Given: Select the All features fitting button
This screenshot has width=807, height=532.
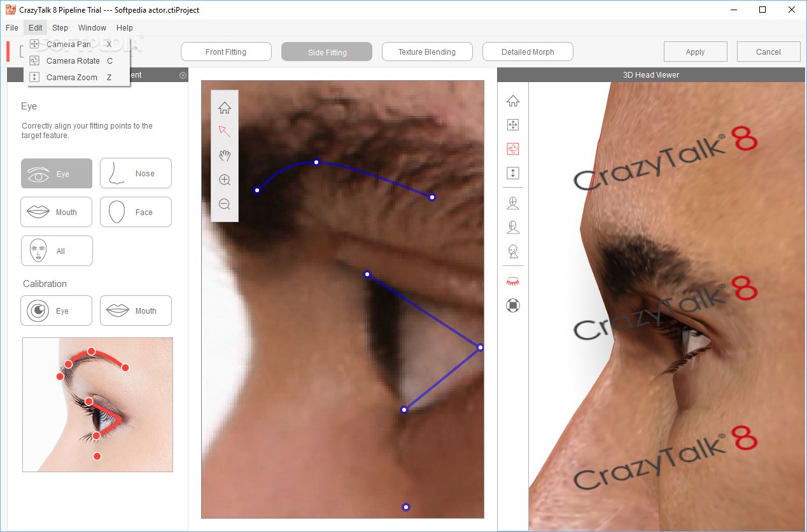Looking at the screenshot, I should click(x=57, y=251).
